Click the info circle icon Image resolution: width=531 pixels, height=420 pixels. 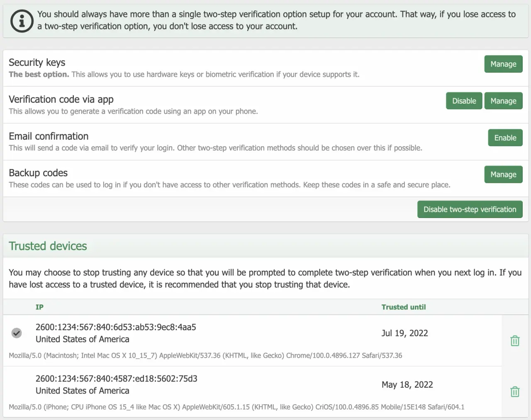(22, 21)
